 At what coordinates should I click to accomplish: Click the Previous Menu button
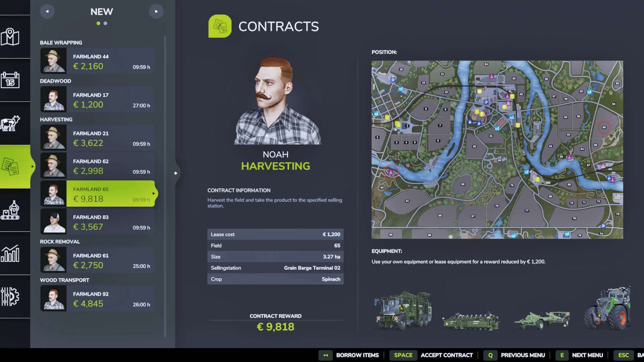click(523, 355)
